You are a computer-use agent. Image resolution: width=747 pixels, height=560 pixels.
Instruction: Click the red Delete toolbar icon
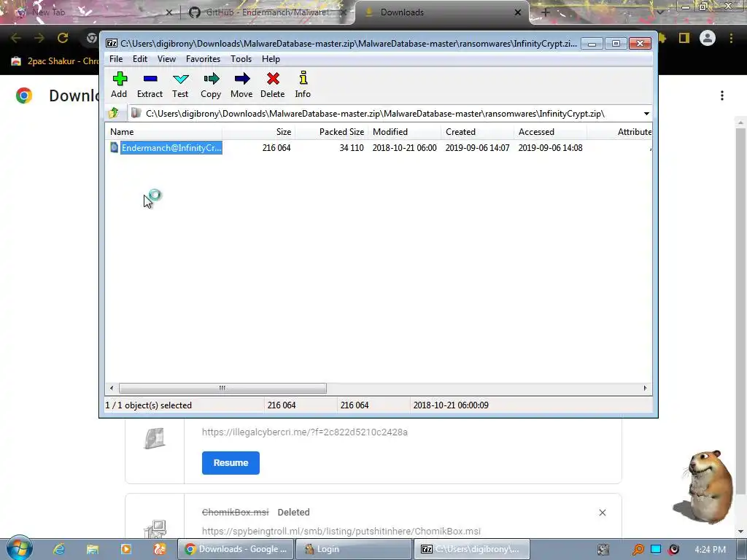pos(273,85)
